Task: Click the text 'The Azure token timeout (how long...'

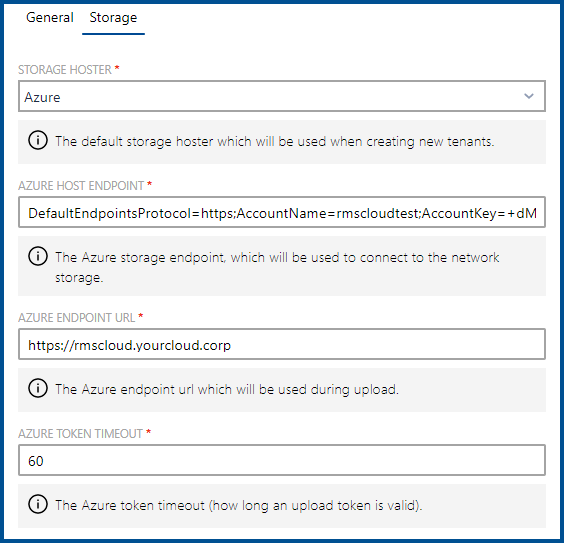Action: tap(238, 506)
